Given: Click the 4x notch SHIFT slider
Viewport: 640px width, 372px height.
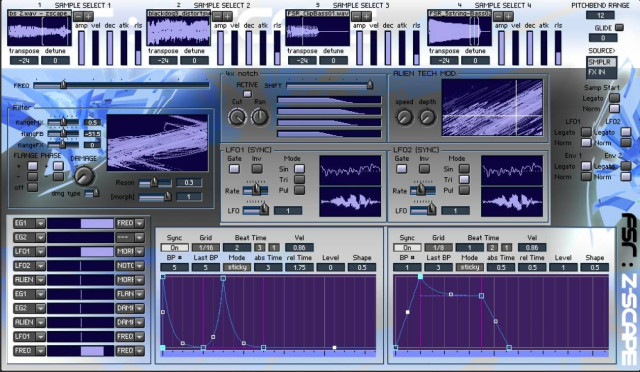Looking at the screenshot, I should [330, 85].
